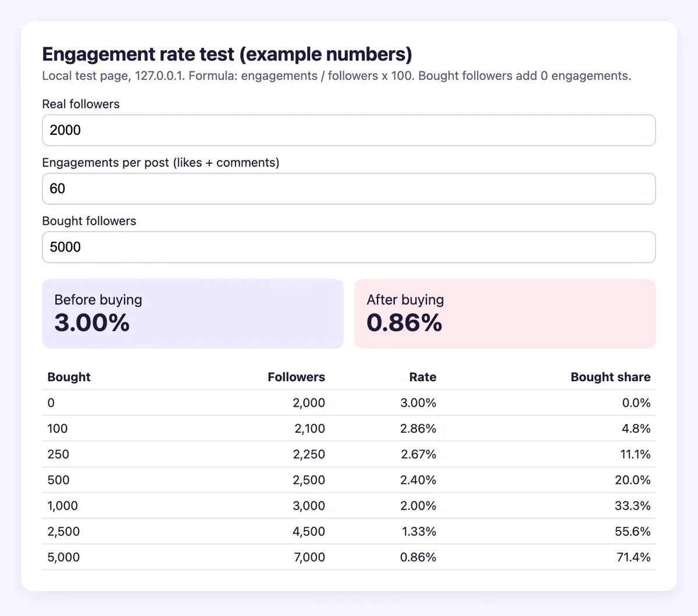Click the '2.40%' rate cell
This screenshot has width=698, height=616.
coord(418,480)
